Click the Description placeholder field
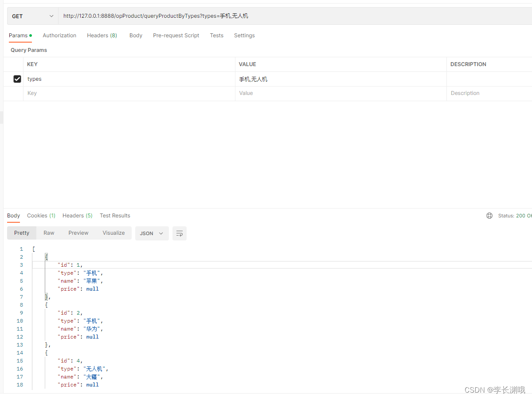Screen dimensions: 532x398 (x=489, y=93)
